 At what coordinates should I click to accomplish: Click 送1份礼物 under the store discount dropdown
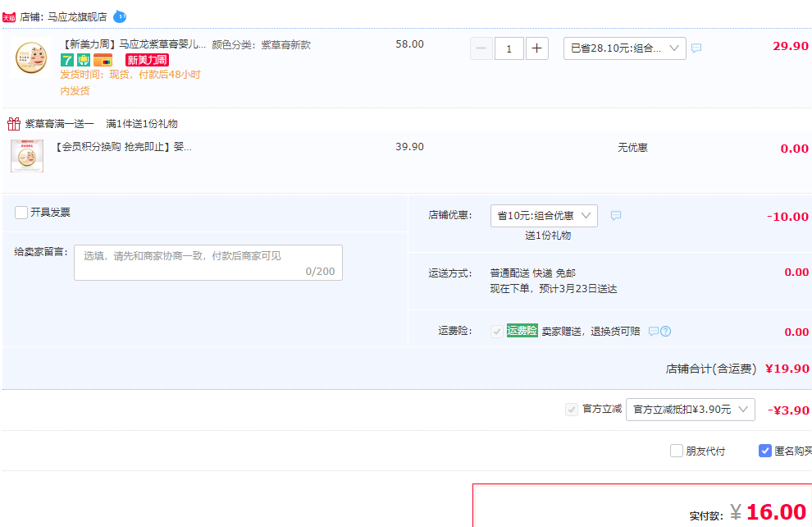point(548,236)
